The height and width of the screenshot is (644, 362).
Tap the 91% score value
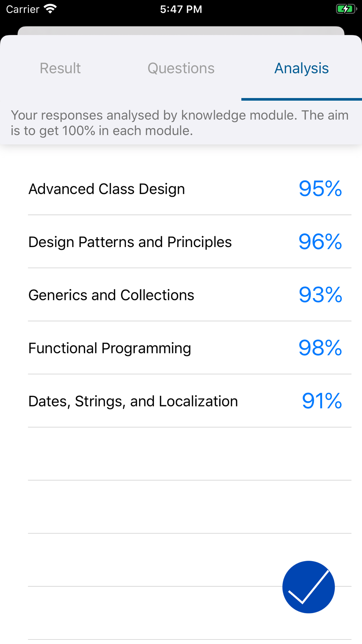click(322, 401)
